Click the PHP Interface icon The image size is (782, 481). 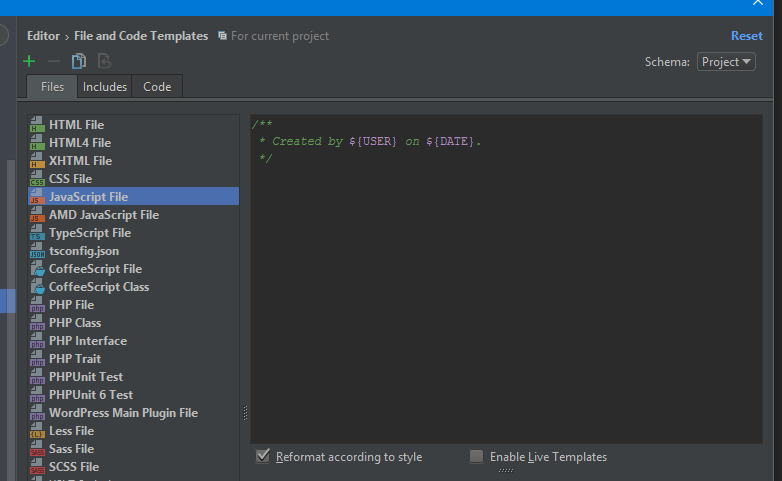click(37, 340)
